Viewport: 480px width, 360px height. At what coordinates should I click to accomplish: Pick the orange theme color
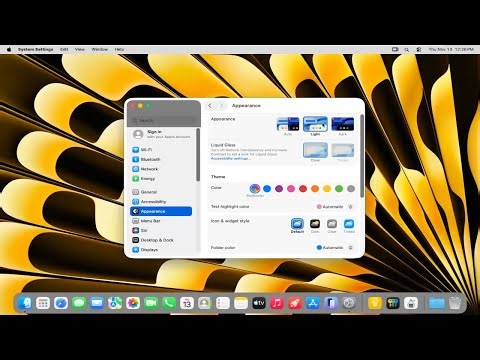click(315, 189)
